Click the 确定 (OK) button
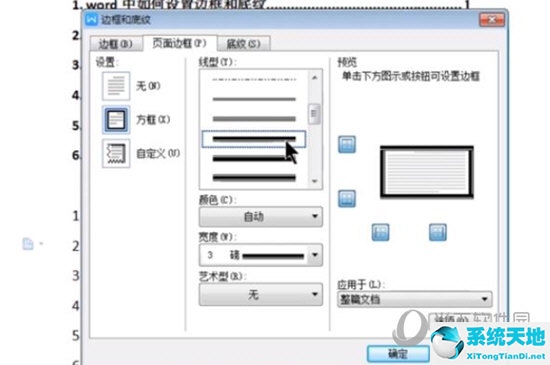 point(398,354)
